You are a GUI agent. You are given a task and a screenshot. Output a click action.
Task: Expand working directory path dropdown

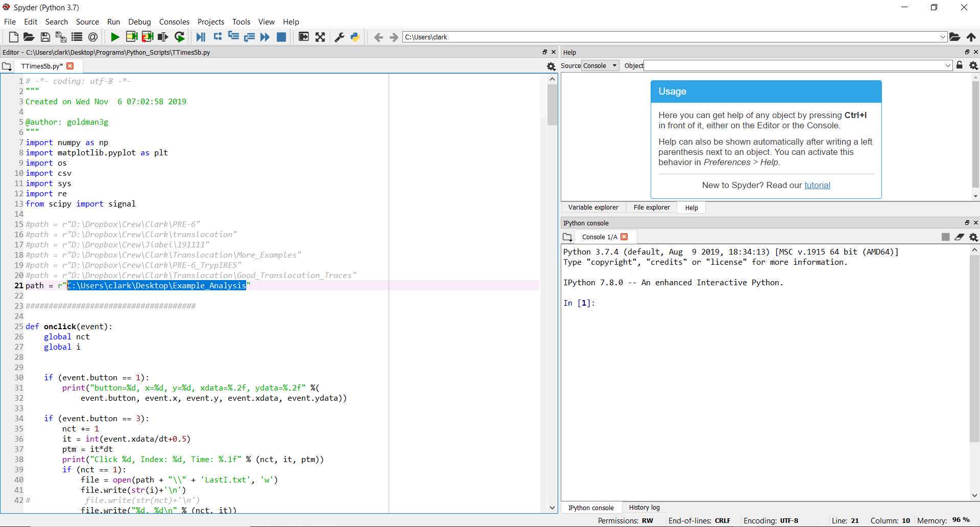(943, 37)
